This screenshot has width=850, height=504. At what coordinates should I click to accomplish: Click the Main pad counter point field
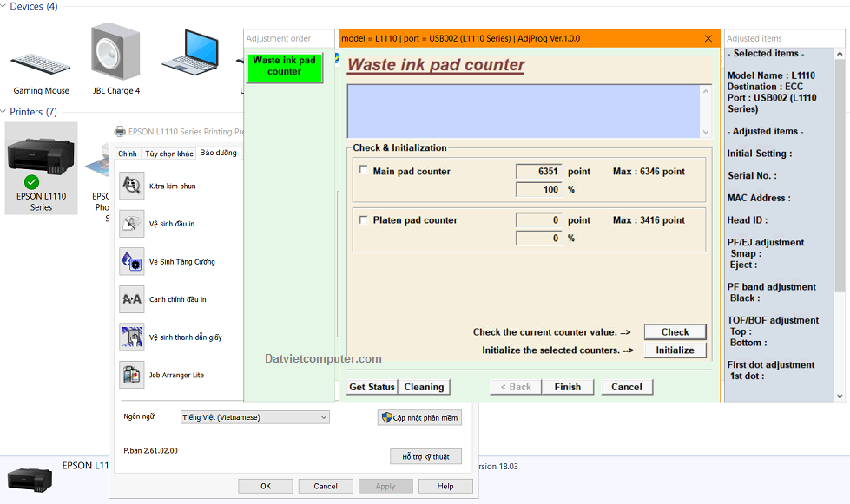click(x=539, y=172)
